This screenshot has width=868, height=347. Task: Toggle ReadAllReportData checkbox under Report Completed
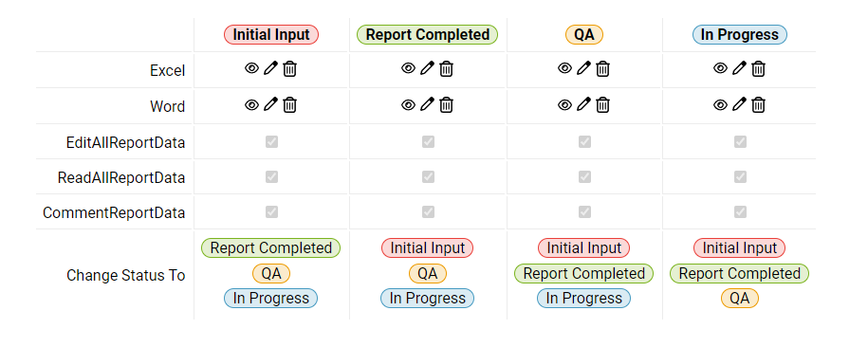428,177
